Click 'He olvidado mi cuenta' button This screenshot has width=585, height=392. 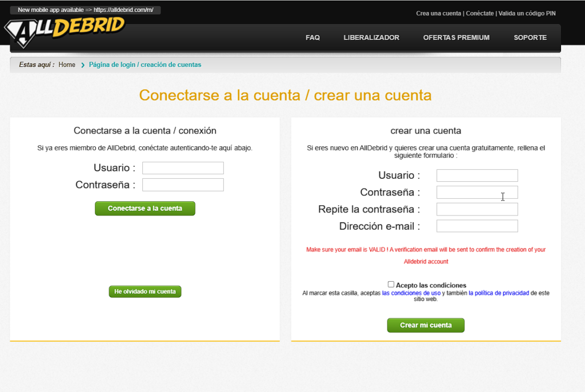145,291
